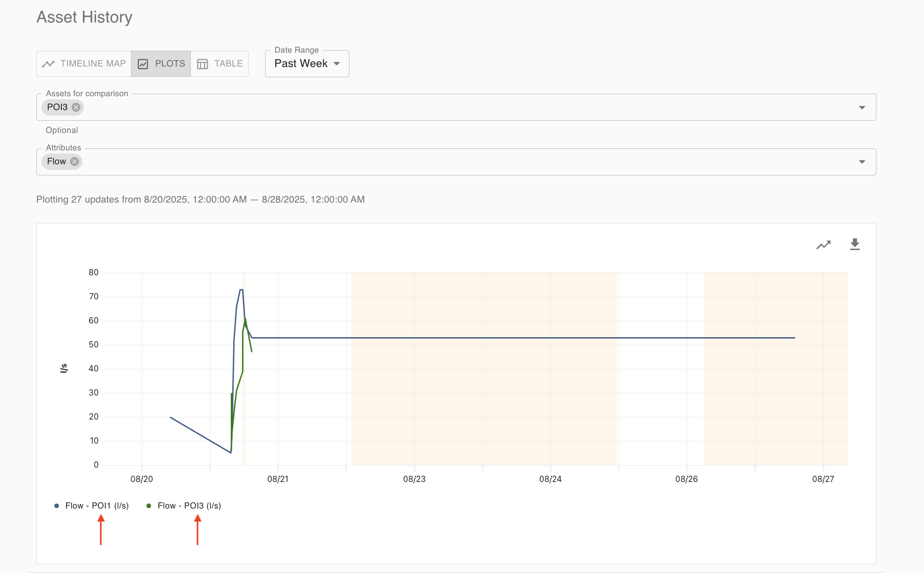Click inside Assets for comparison field
Viewport: 924px width, 573px height.
point(460,107)
